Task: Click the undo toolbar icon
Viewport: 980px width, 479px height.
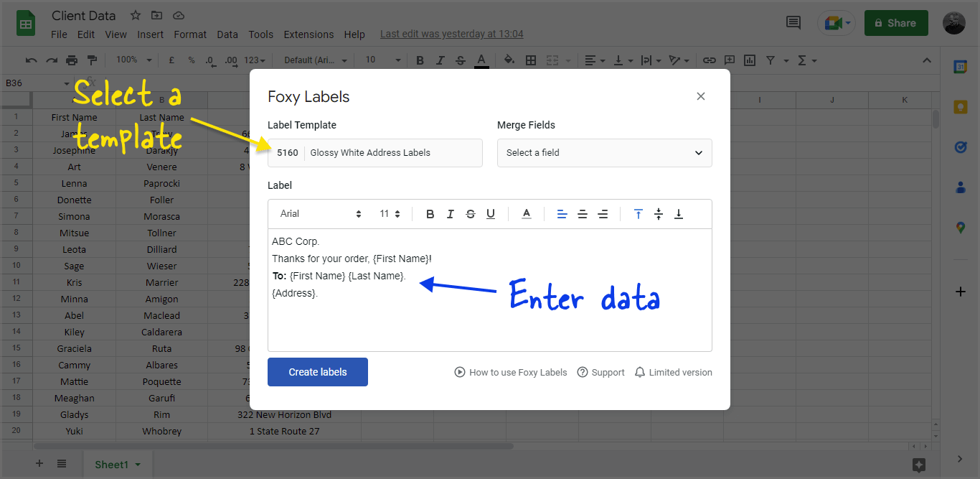Action: click(31, 60)
